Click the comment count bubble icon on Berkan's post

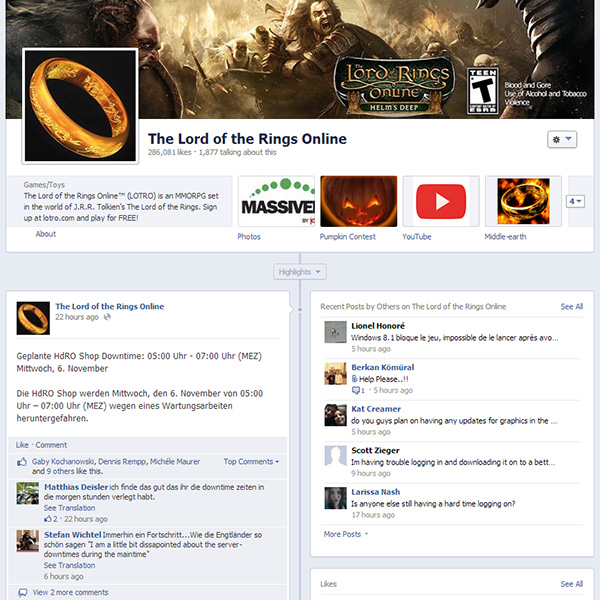(x=355, y=390)
